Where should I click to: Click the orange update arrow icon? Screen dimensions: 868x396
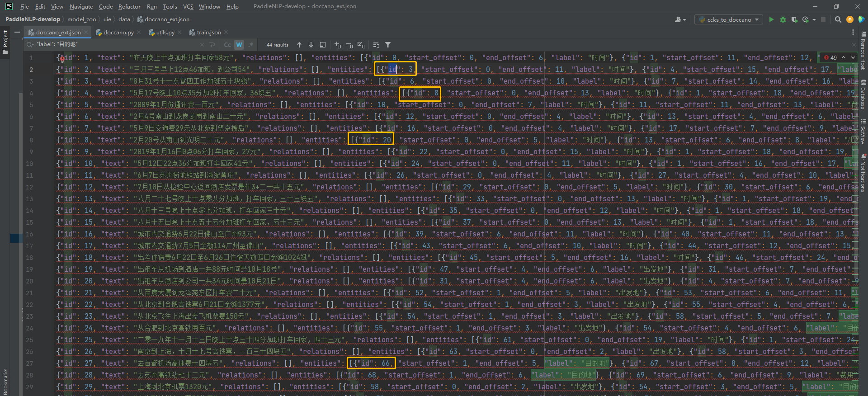(x=850, y=19)
